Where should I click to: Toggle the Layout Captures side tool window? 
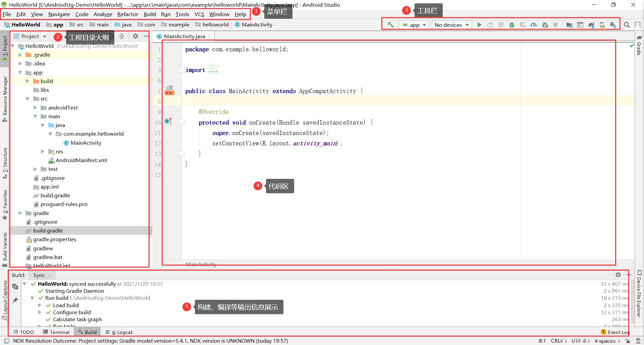click(5, 300)
